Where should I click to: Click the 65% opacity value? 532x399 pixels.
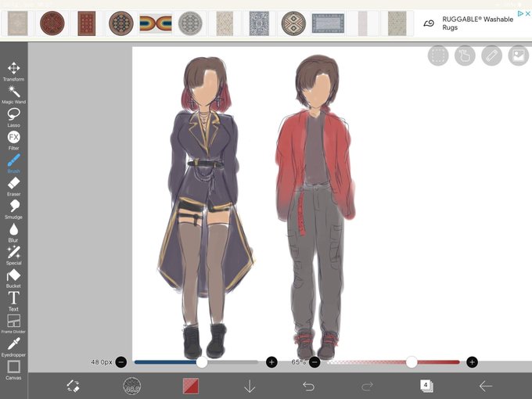(x=298, y=362)
